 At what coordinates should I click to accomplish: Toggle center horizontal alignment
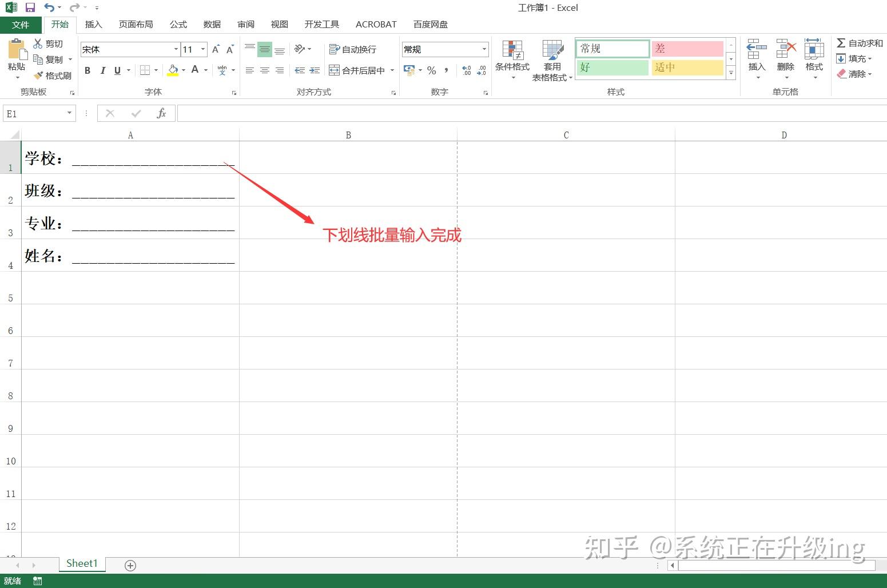click(x=265, y=70)
